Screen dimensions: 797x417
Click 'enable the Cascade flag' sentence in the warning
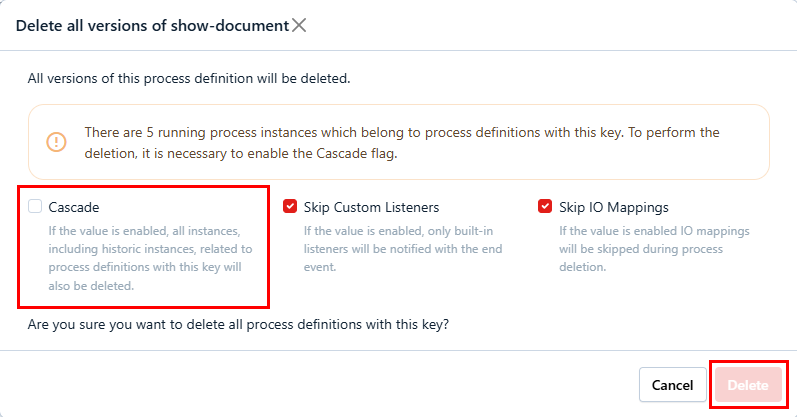tap(330, 153)
